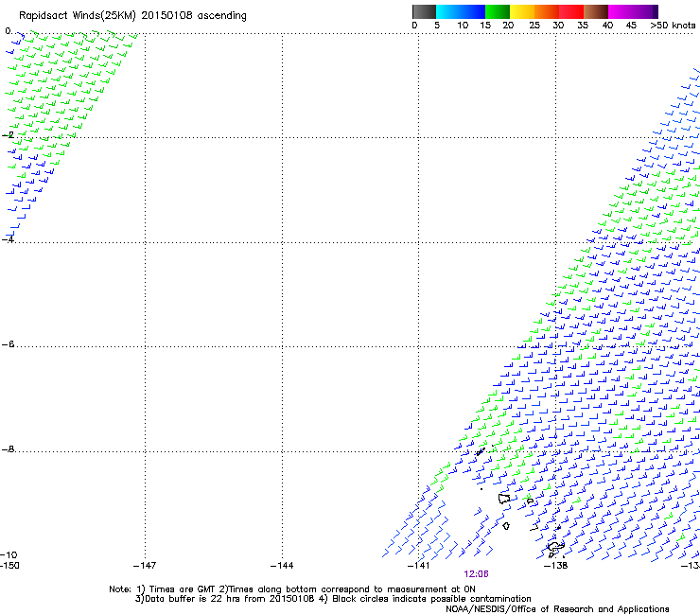Click the '-144' longitude axis label
The width and height of the screenshot is (700, 615).
[x=282, y=566]
